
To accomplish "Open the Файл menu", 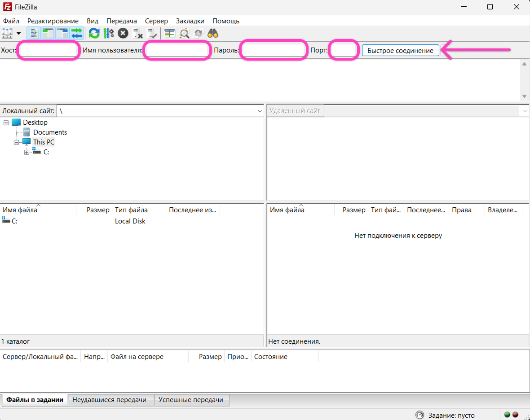I will 11,21.
